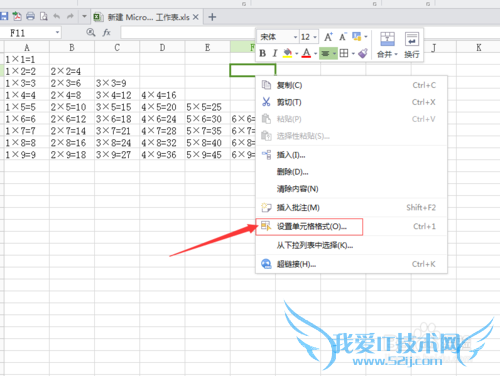The width and height of the screenshot is (500, 376).
Task: Click the Undo arrow
Action: pyautogui.click(x=57, y=16)
